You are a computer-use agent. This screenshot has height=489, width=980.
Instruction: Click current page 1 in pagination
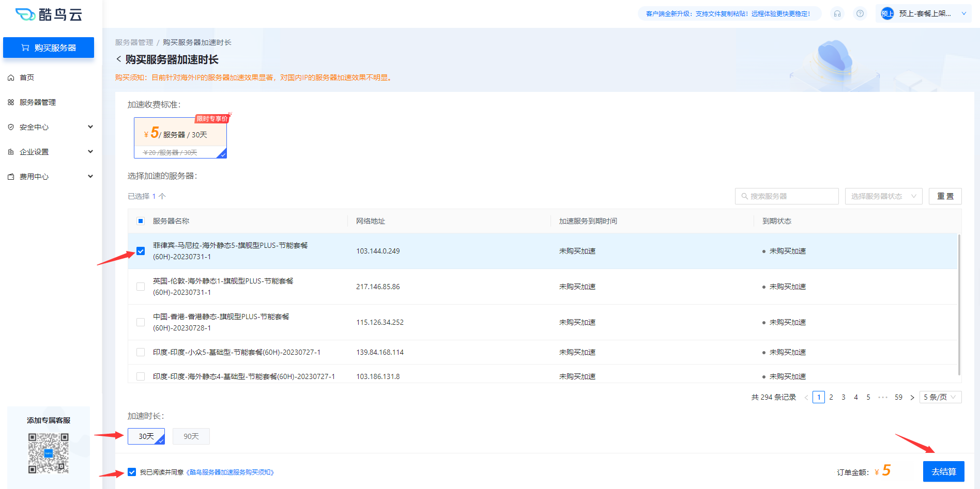(x=819, y=397)
